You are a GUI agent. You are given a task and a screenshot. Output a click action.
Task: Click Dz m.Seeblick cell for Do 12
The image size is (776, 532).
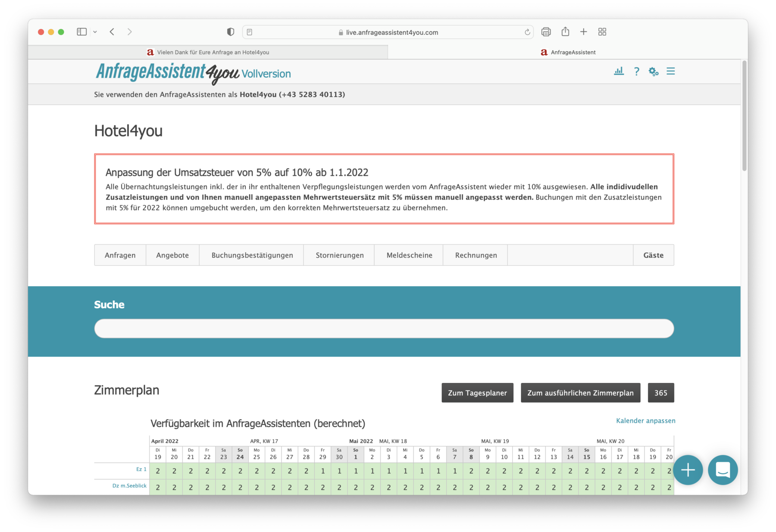click(537, 487)
